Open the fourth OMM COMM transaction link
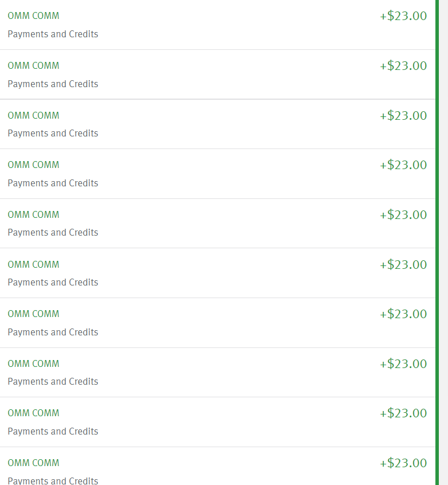The width and height of the screenshot is (448, 485). [x=33, y=165]
